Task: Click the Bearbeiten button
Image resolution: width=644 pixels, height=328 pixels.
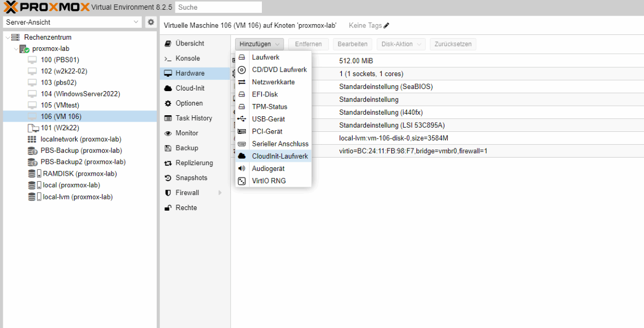Action: 352,44
